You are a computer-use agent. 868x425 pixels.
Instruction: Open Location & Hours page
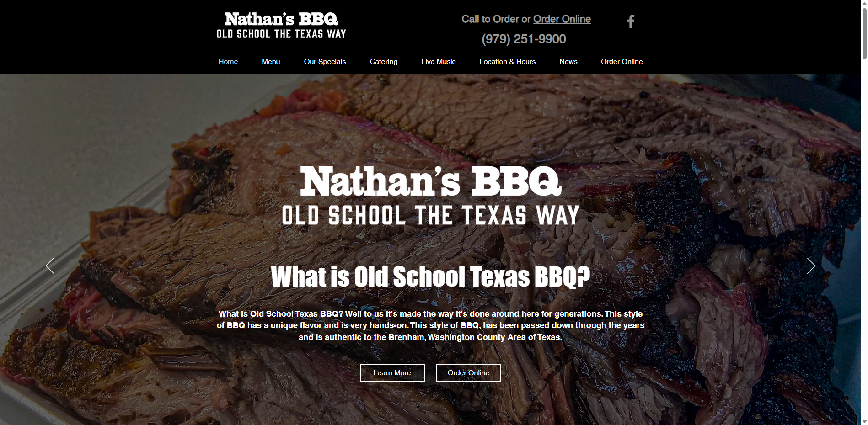pos(508,62)
